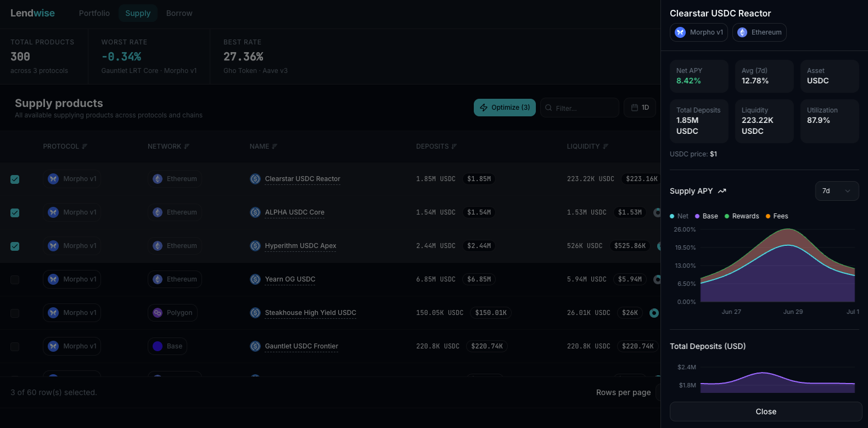Switch to the Supply tab

[138, 13]
